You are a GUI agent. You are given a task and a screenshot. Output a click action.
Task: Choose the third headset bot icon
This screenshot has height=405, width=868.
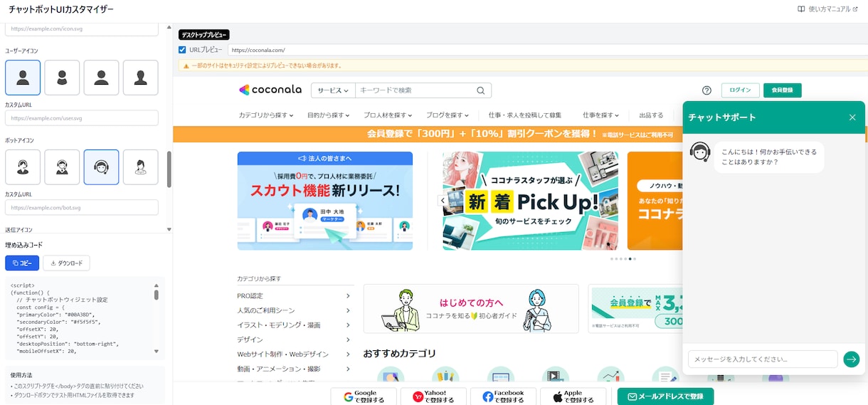click(101, 167)
